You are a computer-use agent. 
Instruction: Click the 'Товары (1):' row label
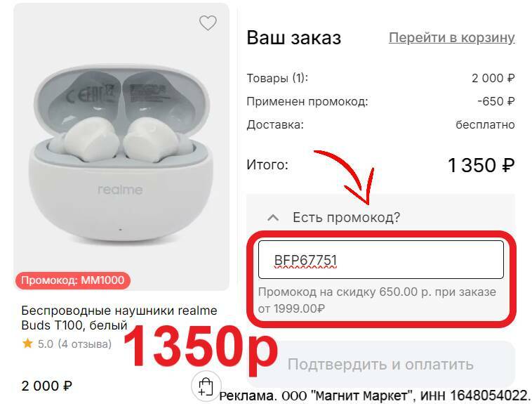pos(277,78)
